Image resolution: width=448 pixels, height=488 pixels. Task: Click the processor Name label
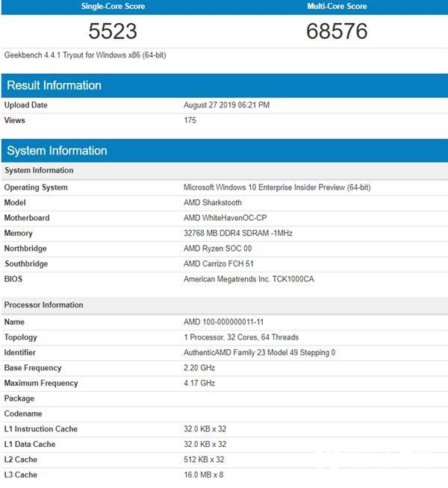(14, 322)
